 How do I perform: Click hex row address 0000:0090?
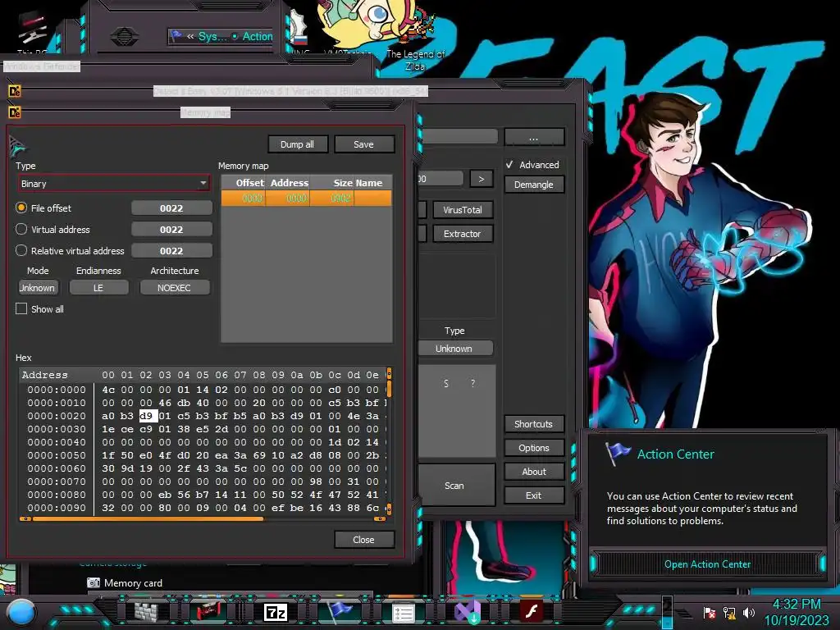click(57, 508)
